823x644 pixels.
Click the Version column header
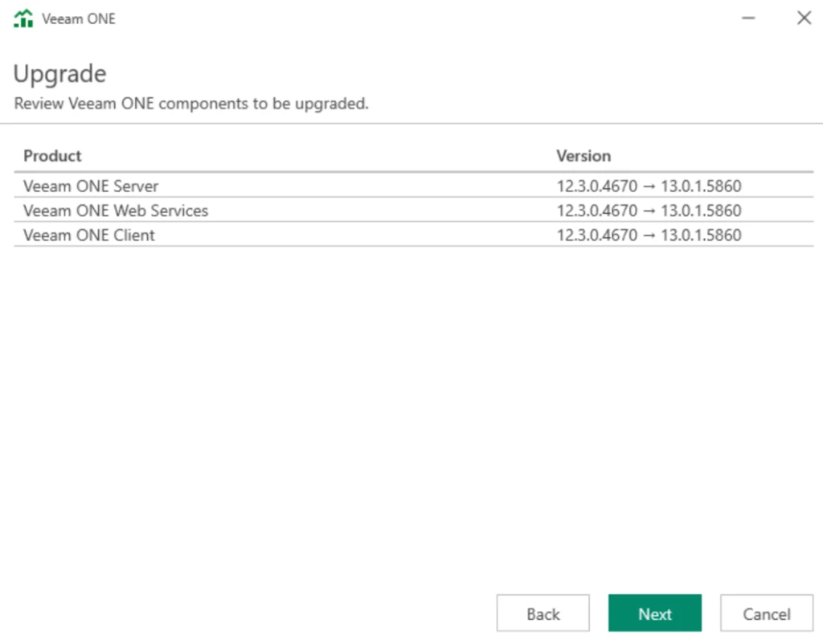click(583, 156)
